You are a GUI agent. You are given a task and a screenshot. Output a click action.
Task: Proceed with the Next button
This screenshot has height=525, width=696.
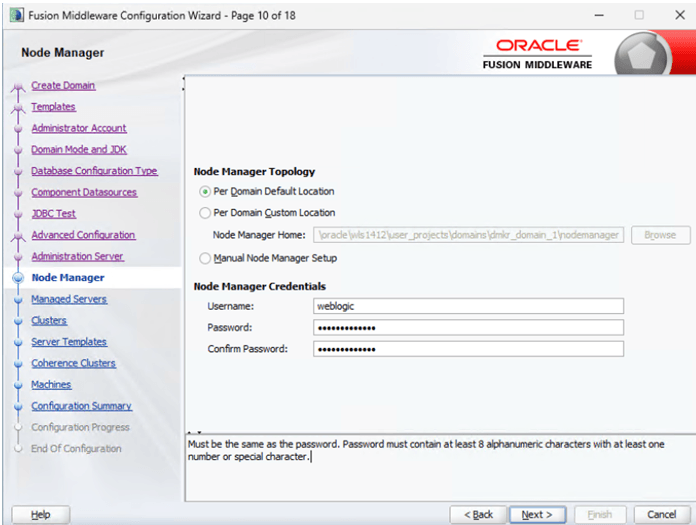pos(537,514)
